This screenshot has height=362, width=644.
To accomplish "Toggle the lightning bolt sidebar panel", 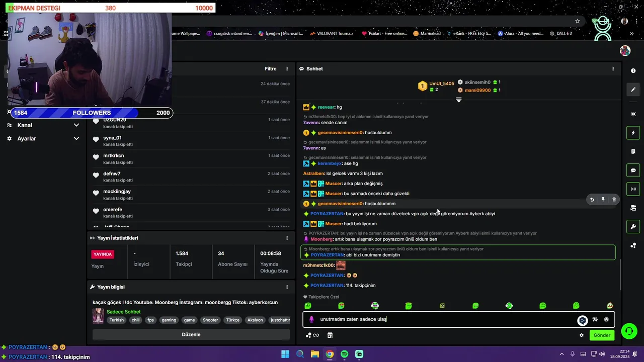I will point(633,133).
